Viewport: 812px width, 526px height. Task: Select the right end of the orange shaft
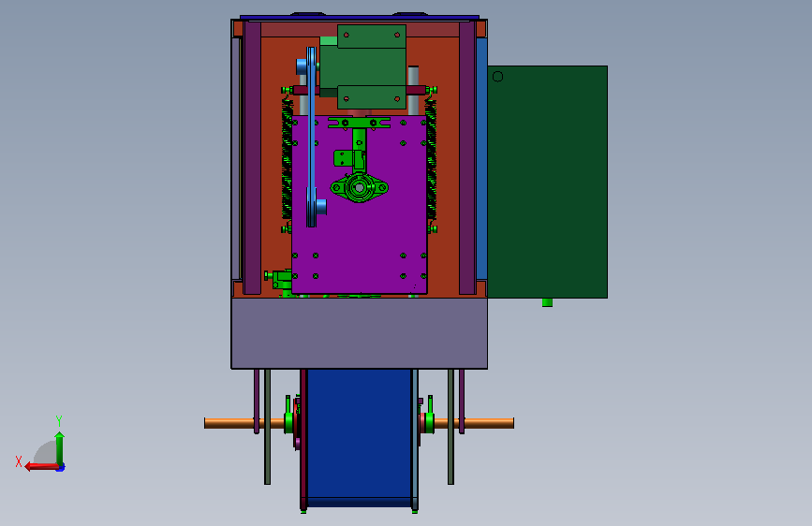pos(490,423)
